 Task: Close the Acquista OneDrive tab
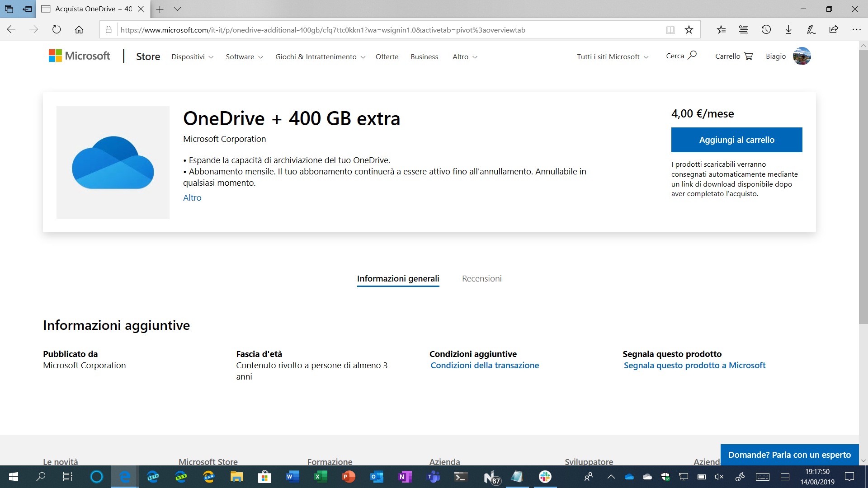pyautogui.click(x=141, y=9)
